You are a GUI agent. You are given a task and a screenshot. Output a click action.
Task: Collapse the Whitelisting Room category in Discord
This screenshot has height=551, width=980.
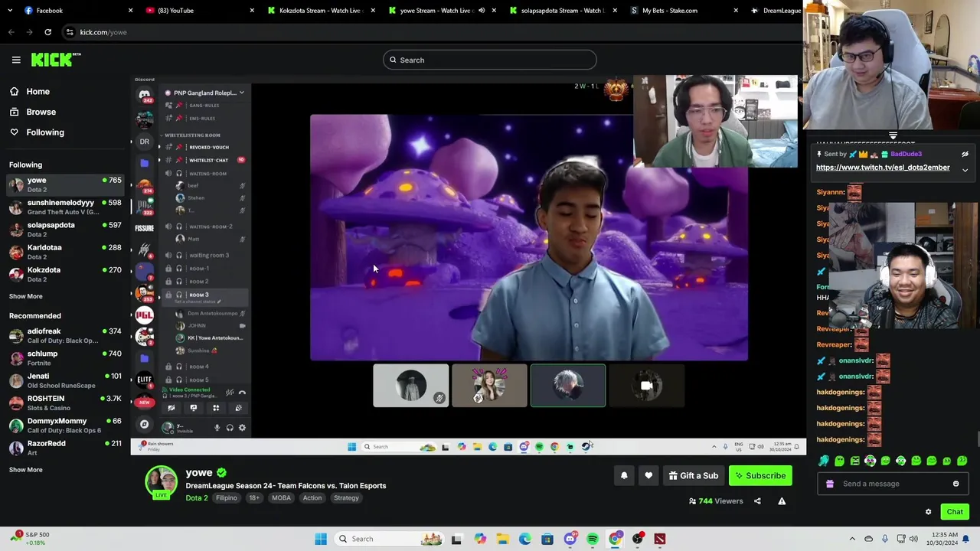(x=192, y=135)
